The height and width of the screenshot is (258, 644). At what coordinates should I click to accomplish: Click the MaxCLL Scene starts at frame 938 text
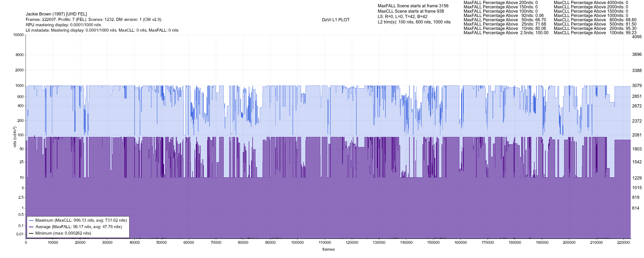[x=411, y=11]
